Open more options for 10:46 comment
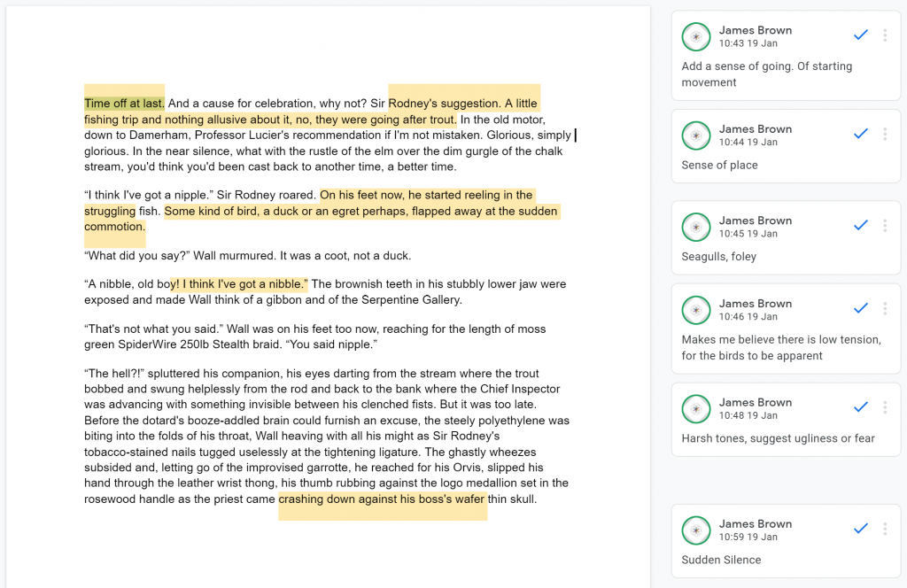 click(x=885, y=308)
